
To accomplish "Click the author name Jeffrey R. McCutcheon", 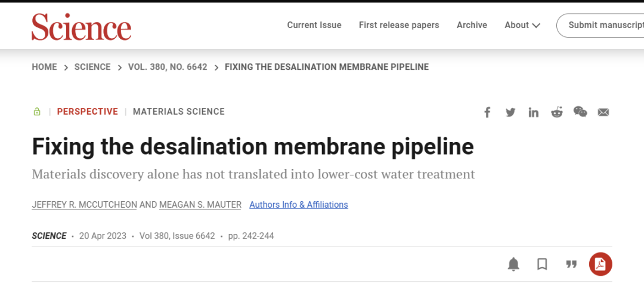I will [85, 205].
